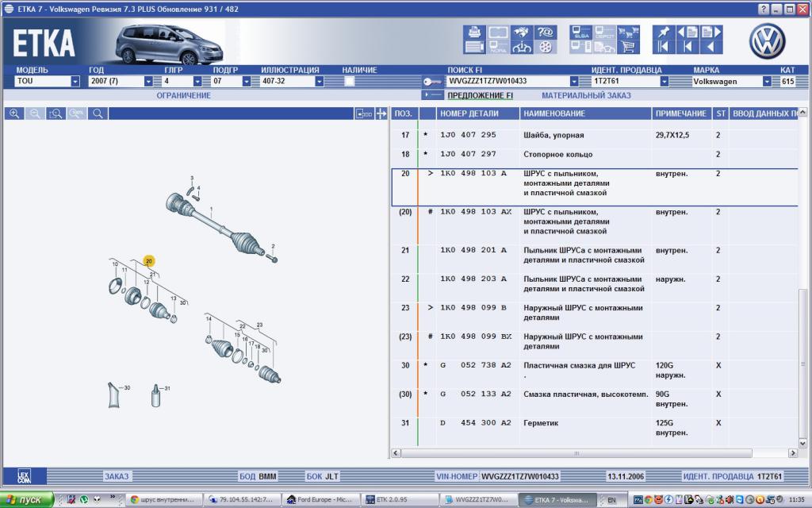The height and width of the screenshot is (508, 812).
Task: Expand the ГЛГР dropdown showing 4
Action: 197,82
